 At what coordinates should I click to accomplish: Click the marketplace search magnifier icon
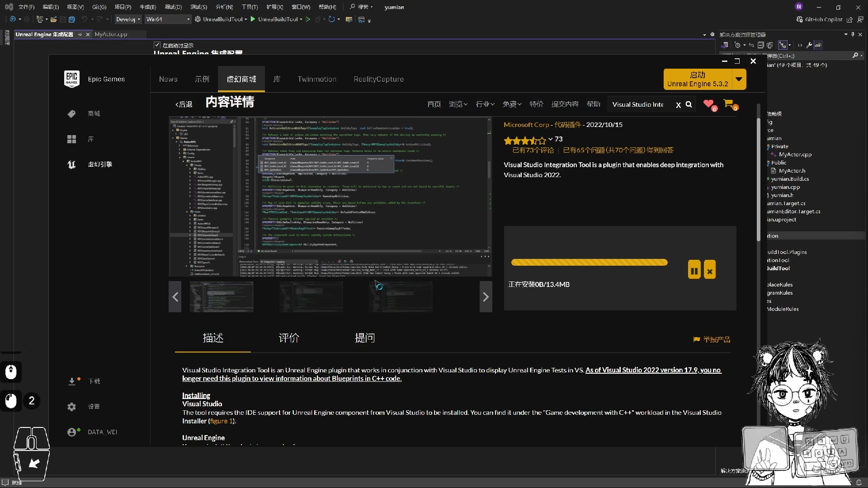(x=689, y=104)
